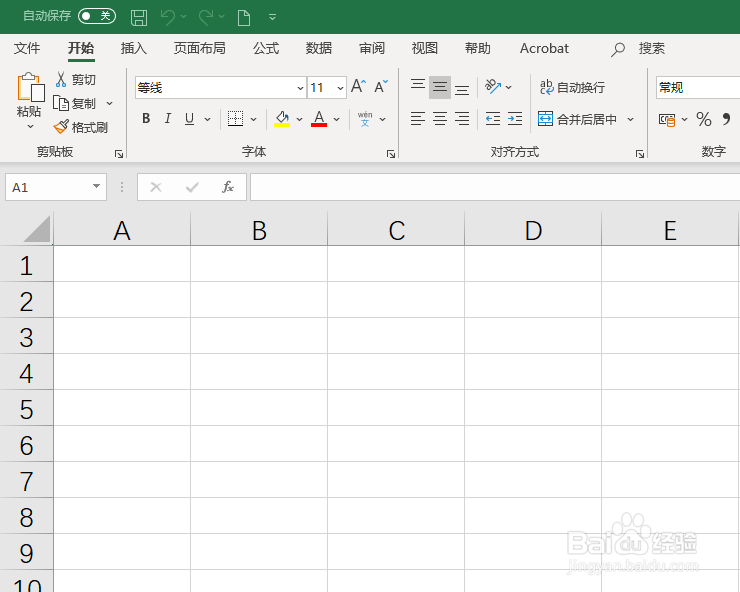
Task: Click the New document icon
Action: (x=244, y=17)
